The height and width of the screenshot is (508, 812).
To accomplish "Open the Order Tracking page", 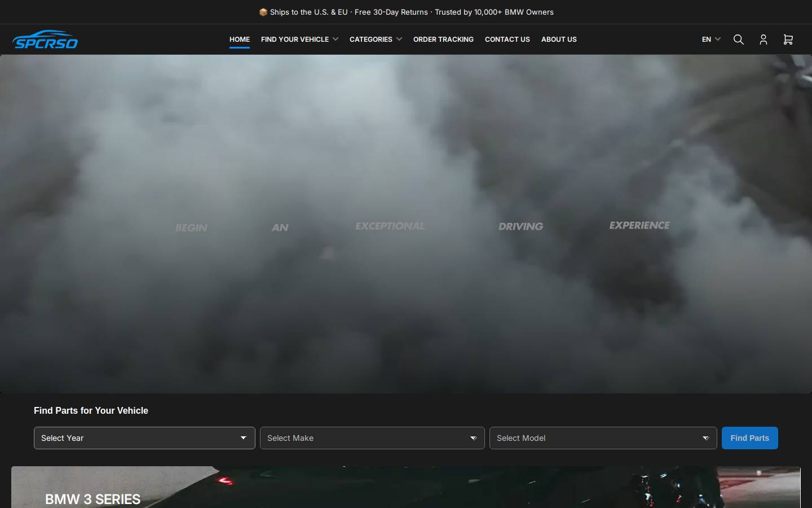I will point(443,40).
